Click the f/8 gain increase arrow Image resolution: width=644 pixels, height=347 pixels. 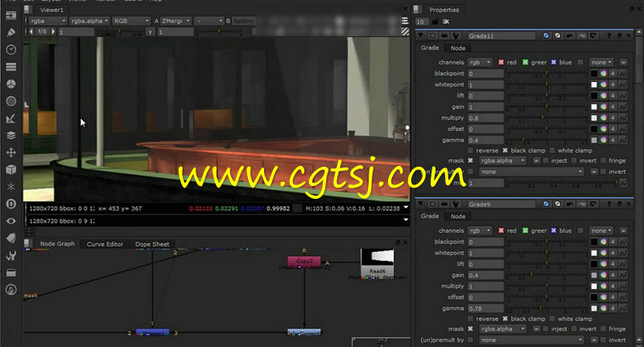[x=53, y=31]
